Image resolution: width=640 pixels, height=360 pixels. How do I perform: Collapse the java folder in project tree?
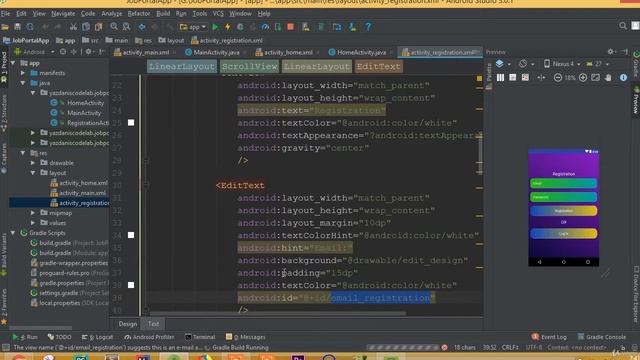(23, 83)
